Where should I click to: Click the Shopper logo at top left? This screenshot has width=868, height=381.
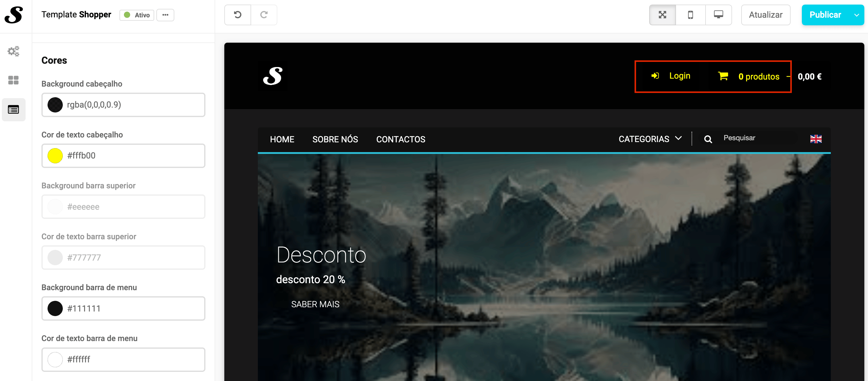tap(14, 15)
